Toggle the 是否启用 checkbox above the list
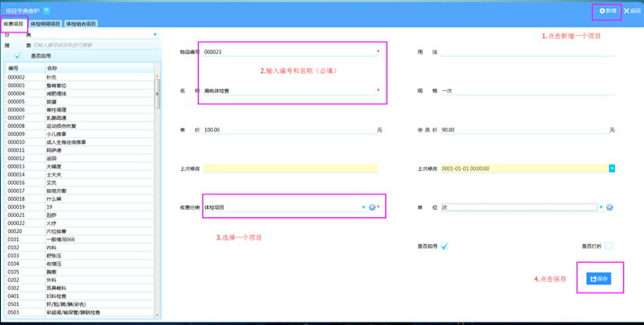 (x=18, y=56)
